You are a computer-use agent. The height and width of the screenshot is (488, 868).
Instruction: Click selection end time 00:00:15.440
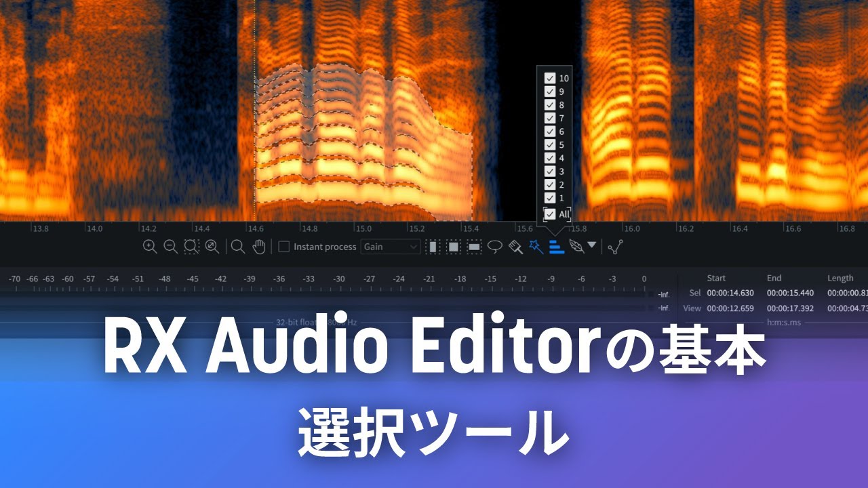[791, 293]
